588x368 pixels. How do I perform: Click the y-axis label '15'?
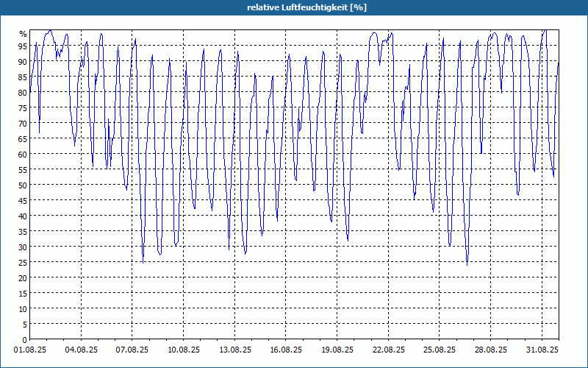pyautogui.click(x=24, y=293)
